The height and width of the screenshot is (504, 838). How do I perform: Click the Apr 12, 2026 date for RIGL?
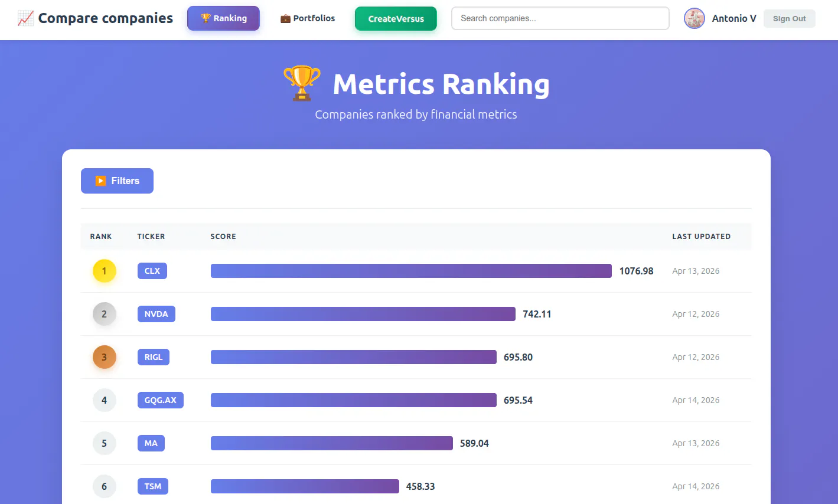tap(696, 357)
